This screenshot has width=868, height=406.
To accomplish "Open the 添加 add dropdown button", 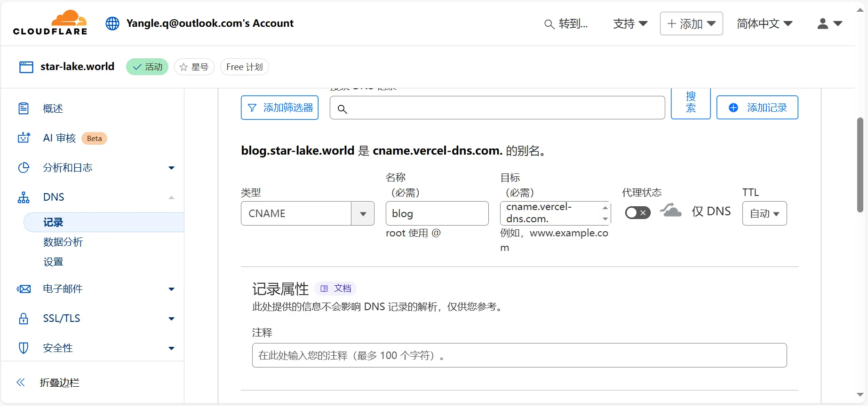I will coord(691,23).
